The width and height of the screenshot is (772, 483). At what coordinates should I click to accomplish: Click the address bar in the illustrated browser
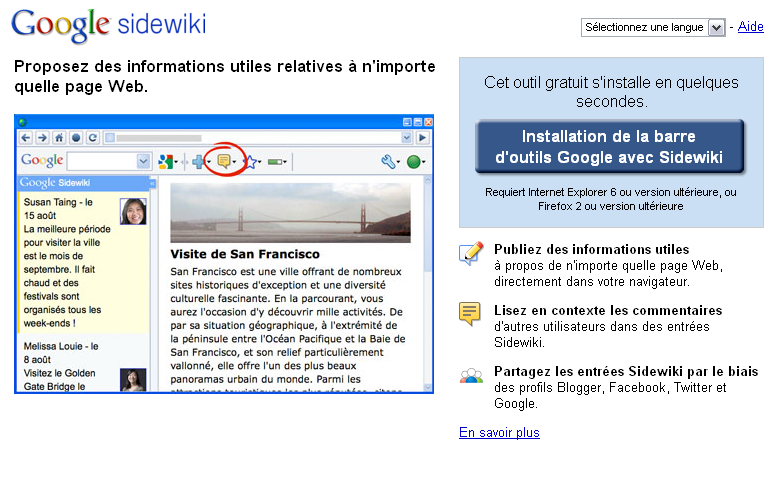click(257, 138)
